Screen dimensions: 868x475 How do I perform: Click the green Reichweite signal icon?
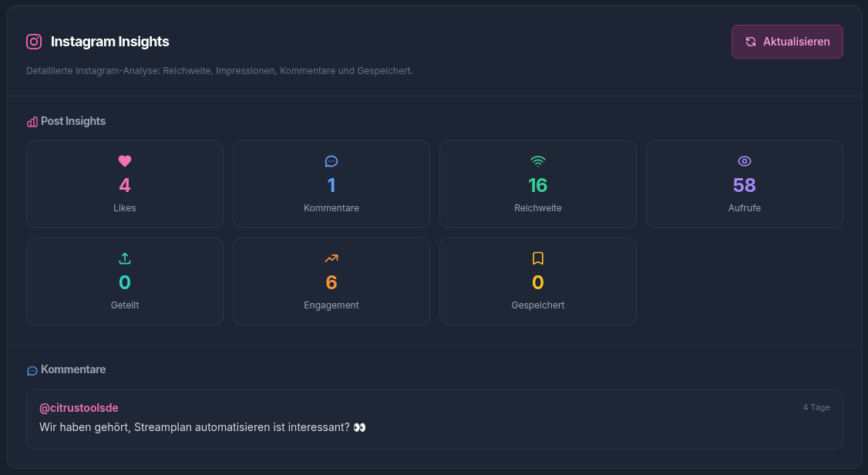point(538,161)
